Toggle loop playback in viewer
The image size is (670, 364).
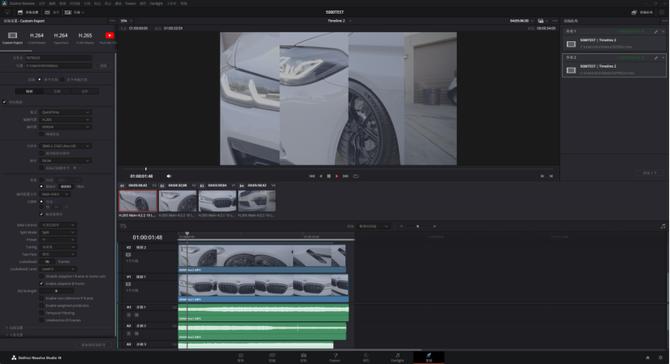356,176
